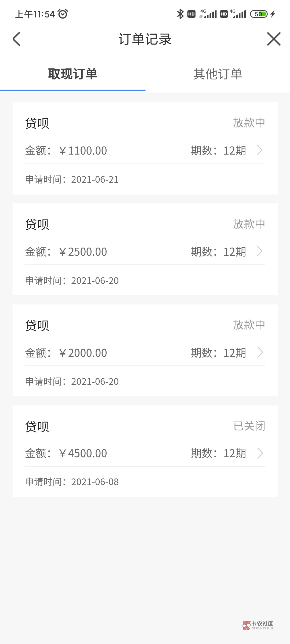Expand the ¥1100.00 order details chevron
Viewport: 290px width, 644px height.
[259, 150]
